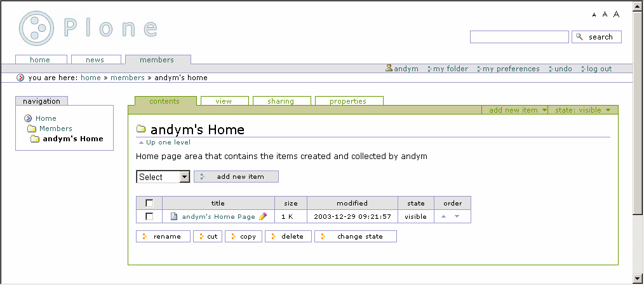This screenshot has height=285, width=644.
Task: Open the news tab
Action: pyautogui.click(x=95, y=60)
